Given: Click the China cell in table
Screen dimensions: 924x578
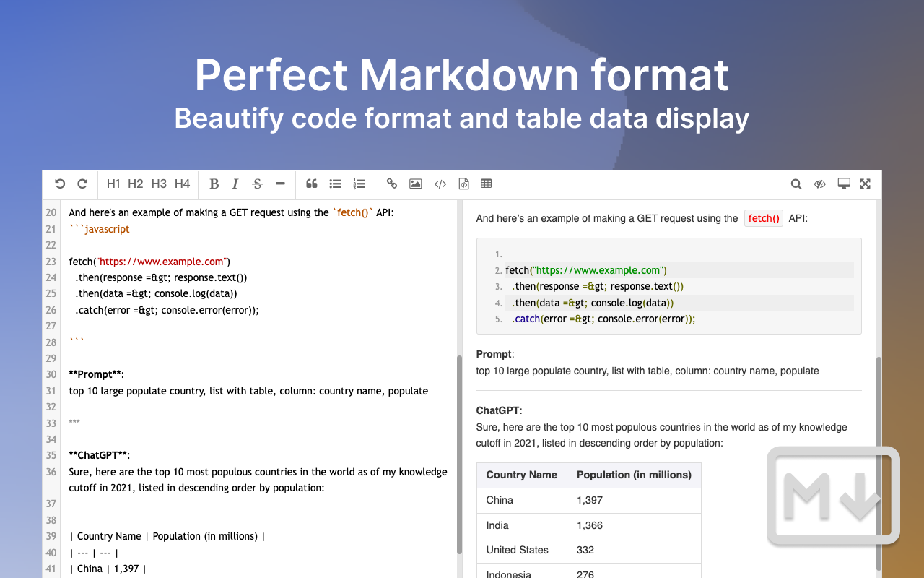Looking at the screenshot, I should [x=522, y=500].
